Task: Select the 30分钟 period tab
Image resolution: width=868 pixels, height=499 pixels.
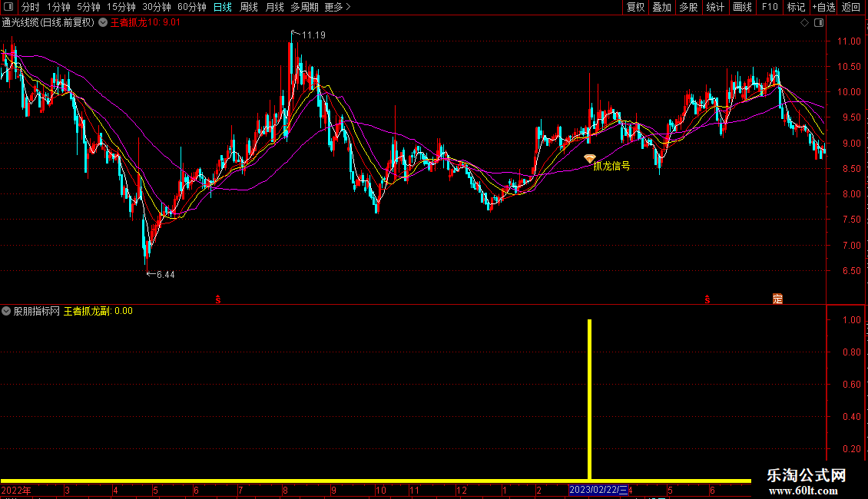Action: [157, 7]
